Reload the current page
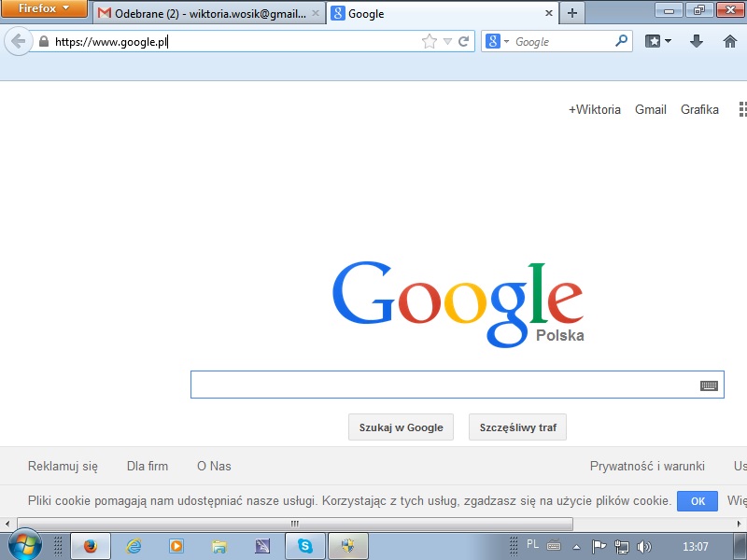Image resolution: width=747 pixels, height=560 pixels. point(463,41)
